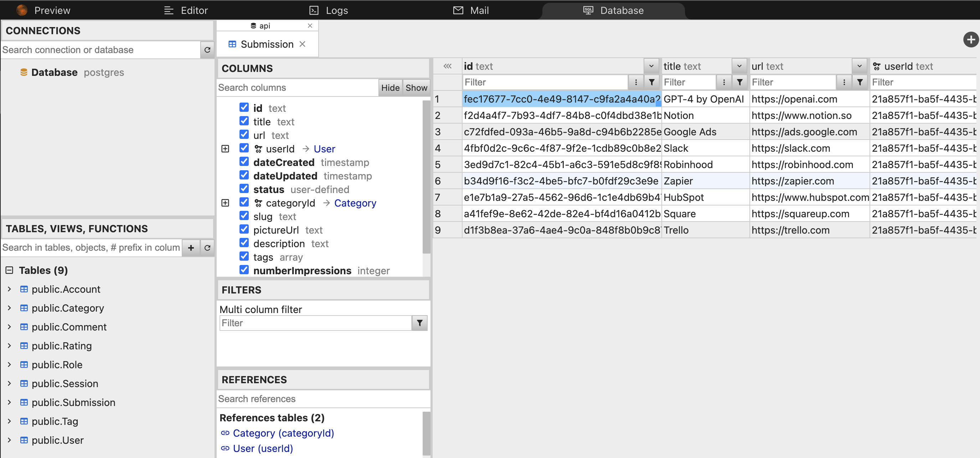Click the columns list scrollbar
The width and height of the screenshot is (980, 458).
point(426,177)
